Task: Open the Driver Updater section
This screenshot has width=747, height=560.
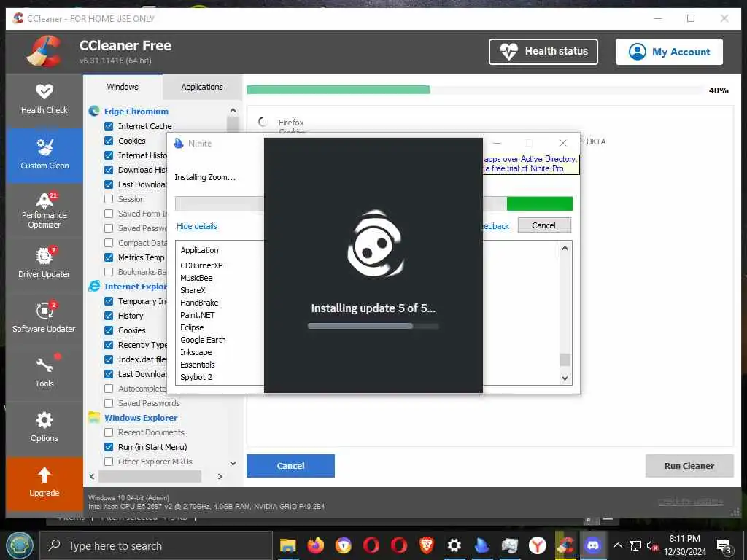Action: coord(44,263)
